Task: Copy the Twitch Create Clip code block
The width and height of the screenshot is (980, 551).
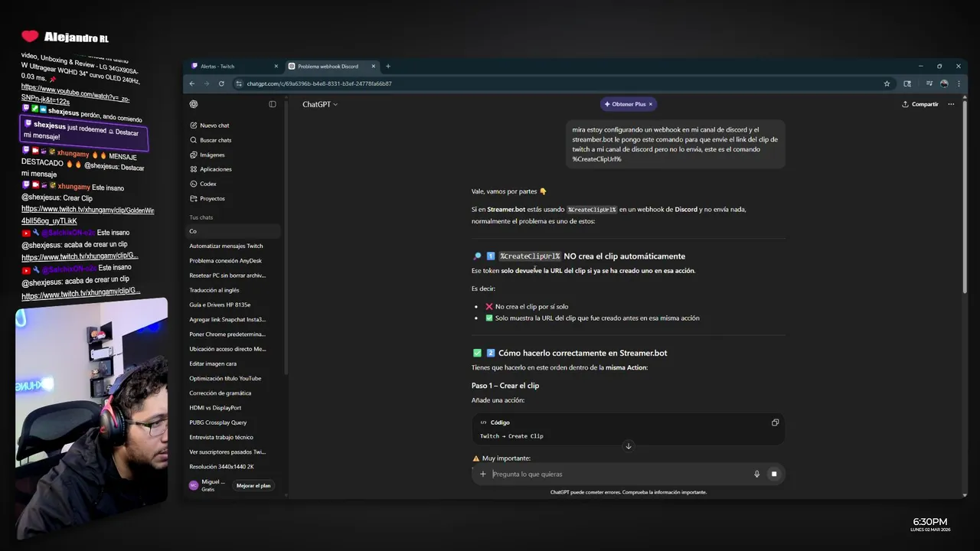Action: (x=775, y=422)
